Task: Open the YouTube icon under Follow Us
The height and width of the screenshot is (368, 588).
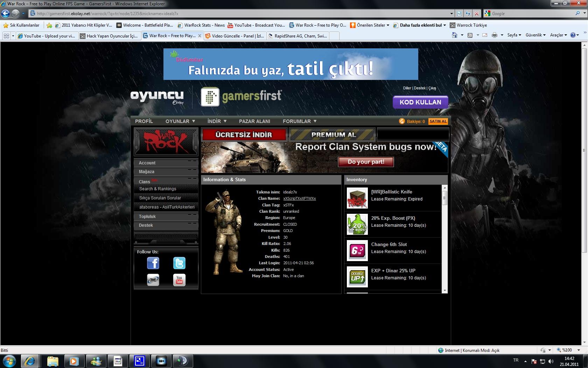Action: point(179,280)
